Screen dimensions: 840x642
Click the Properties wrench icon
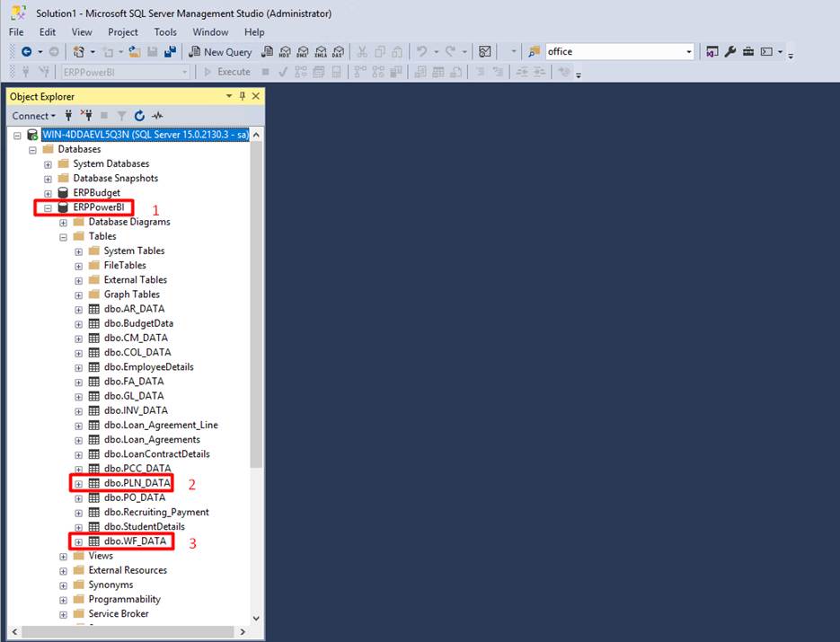[x=730, y=51]
